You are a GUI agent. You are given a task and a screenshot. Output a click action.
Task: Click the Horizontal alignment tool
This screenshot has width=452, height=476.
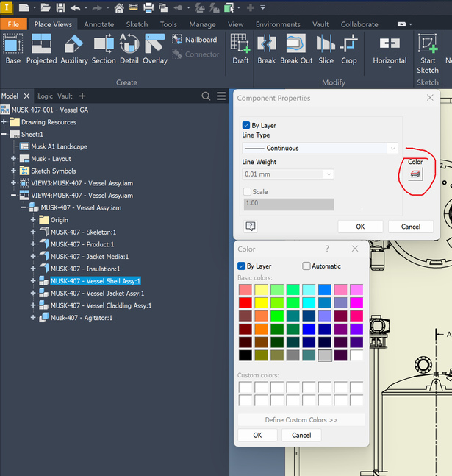click(390, 50)
